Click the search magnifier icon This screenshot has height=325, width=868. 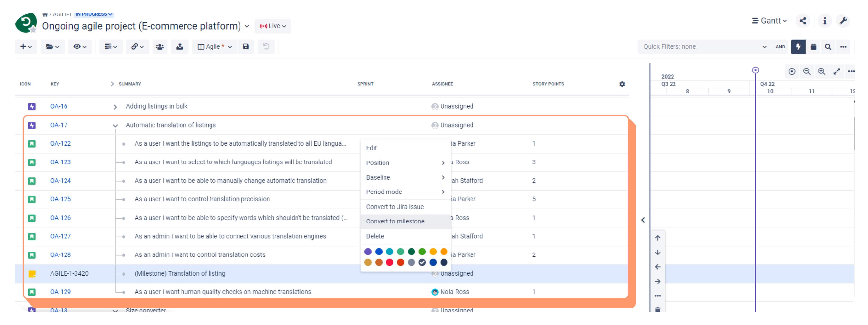(x=828, y=47)
